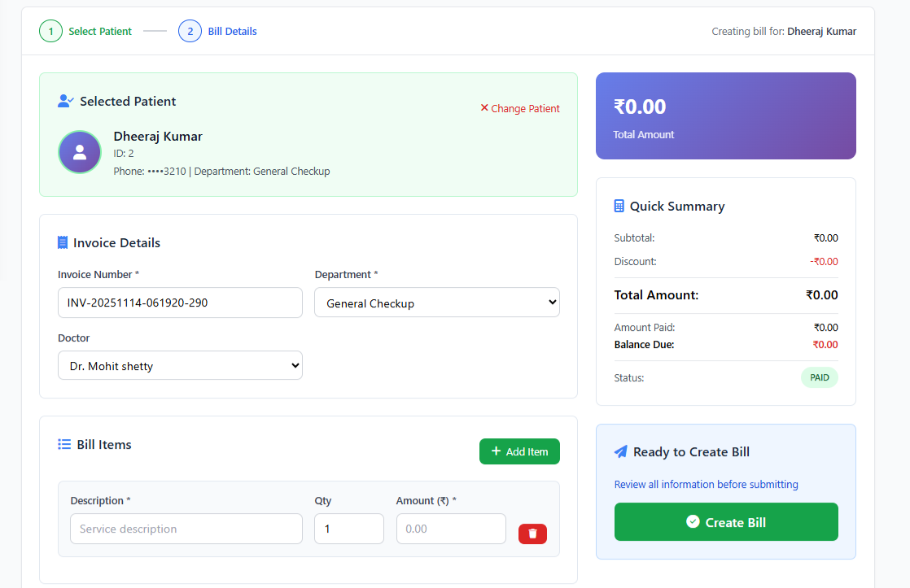Focus the Invoice Number field
The width and height of the screenshot is (910, 588).
click(180, 303)
